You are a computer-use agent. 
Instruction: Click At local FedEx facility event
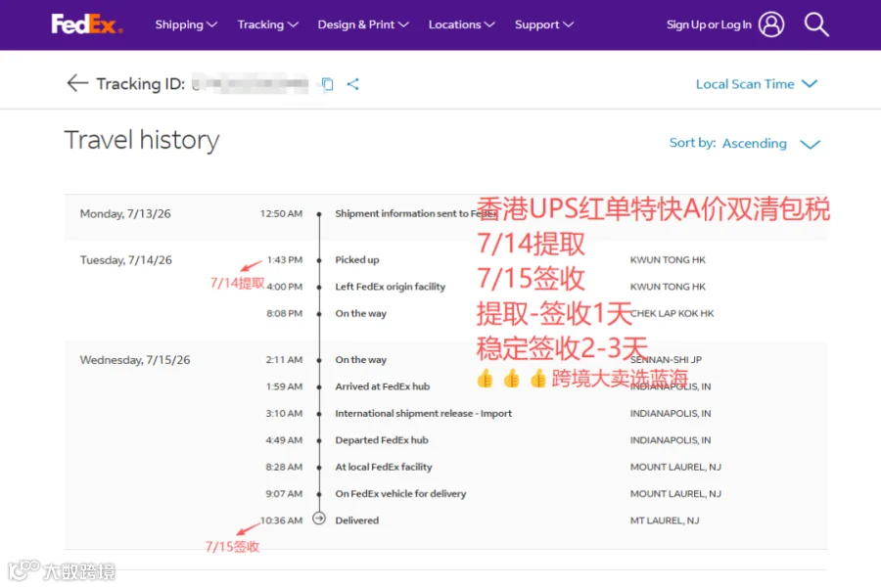pyautogui.click(x=384, y=468)
